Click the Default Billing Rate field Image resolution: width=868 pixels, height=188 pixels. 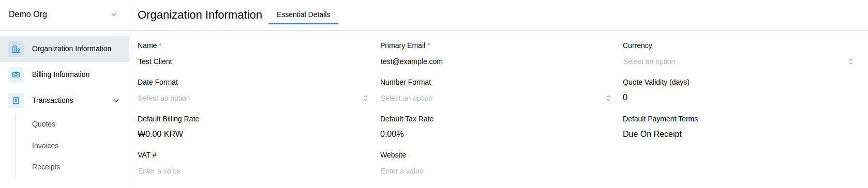click(x=253, y=134)
